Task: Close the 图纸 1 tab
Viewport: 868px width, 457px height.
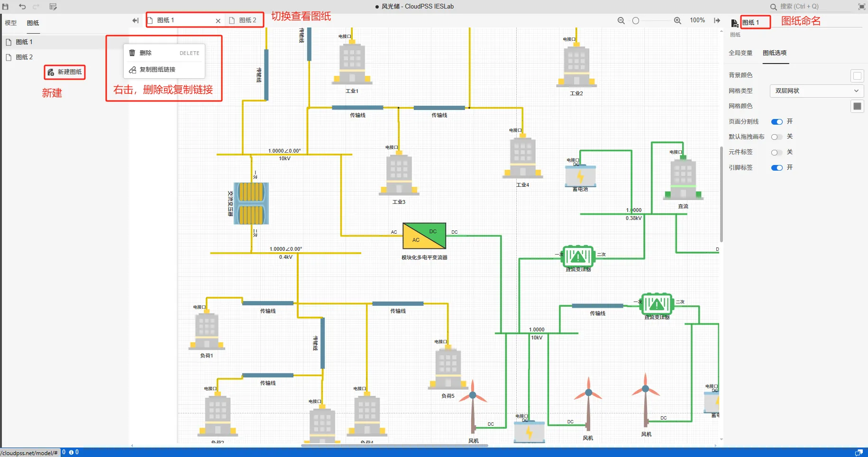Action: click(218, 21)
